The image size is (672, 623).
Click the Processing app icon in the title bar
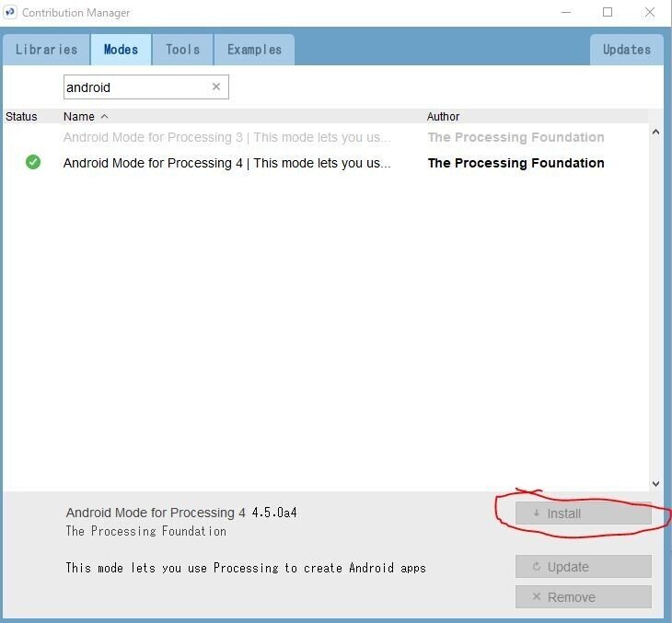[x=10, y=12]
